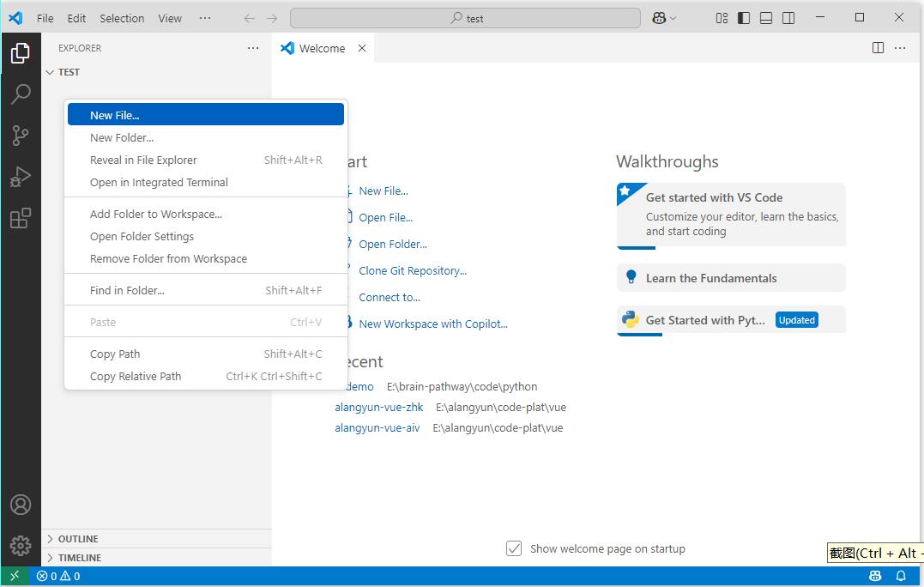Open the Extensions view icon
924x587 pixels.
(x=21, y=218)
